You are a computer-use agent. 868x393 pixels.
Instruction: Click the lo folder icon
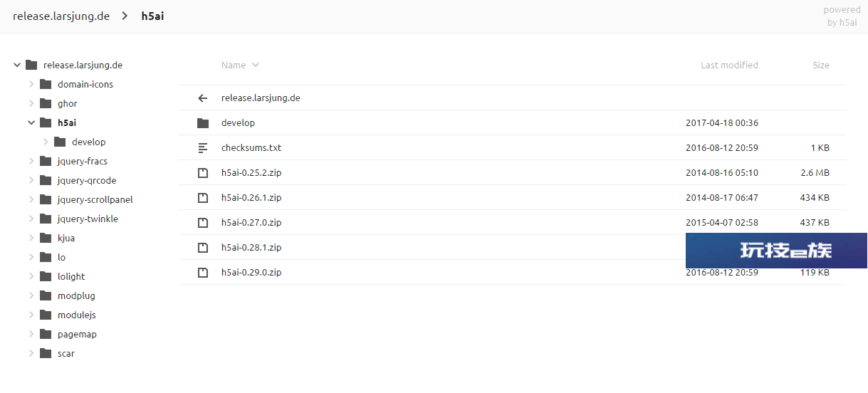click(x=46, y=257)
